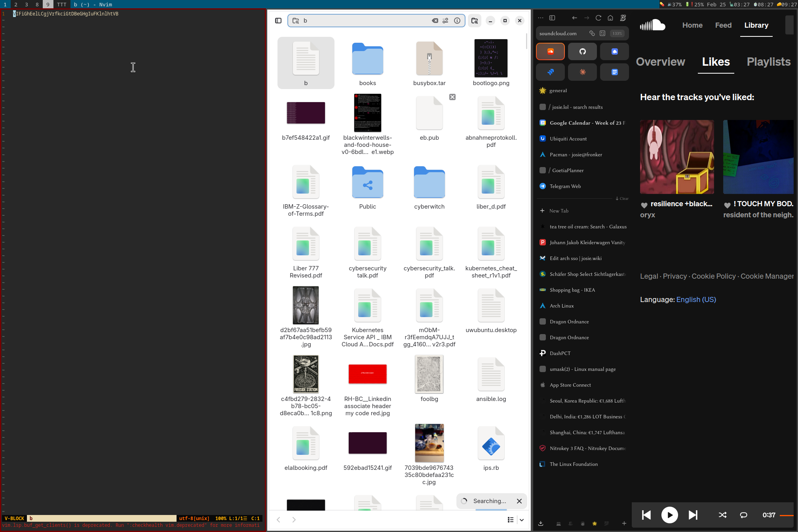This screenshot has width=798, height=532.
Task: Open the pinned Claude starburst tab
Action: 582,72
